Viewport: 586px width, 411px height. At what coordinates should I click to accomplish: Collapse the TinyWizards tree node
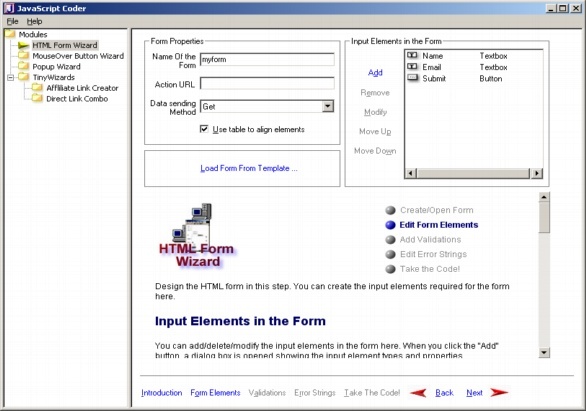(x=10, y=77)
